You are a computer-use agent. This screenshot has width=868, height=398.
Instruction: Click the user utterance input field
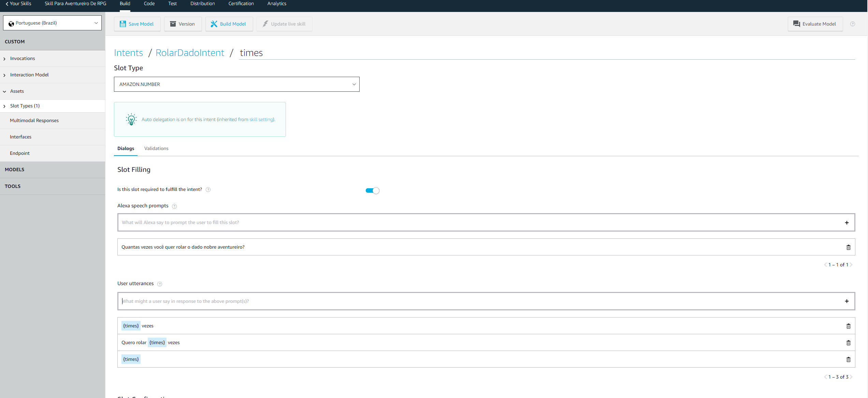pyautogui.click(x=478, y=301)
